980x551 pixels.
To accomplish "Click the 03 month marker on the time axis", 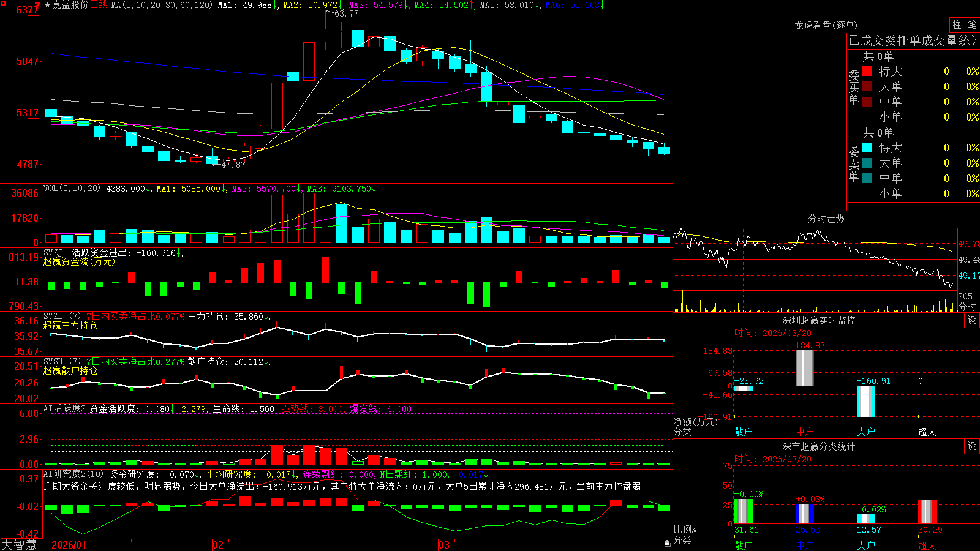I will click(444, 545).
